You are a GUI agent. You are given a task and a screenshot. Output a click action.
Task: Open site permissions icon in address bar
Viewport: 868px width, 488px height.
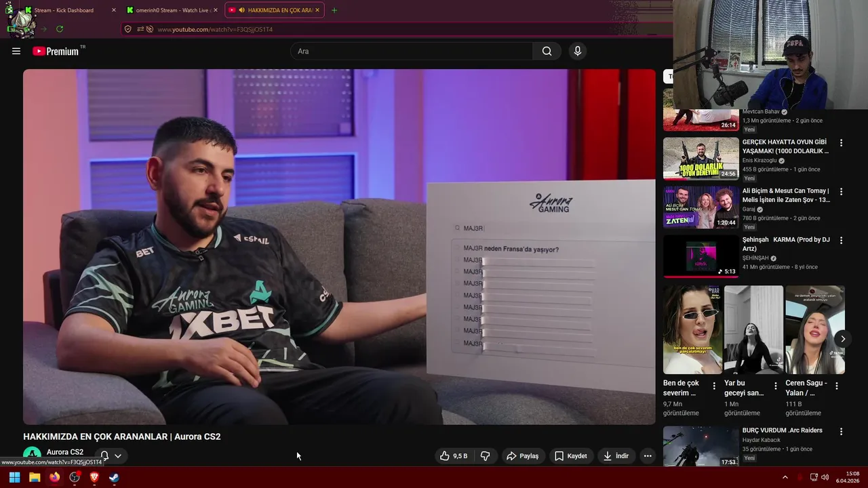tap(140, 29)
